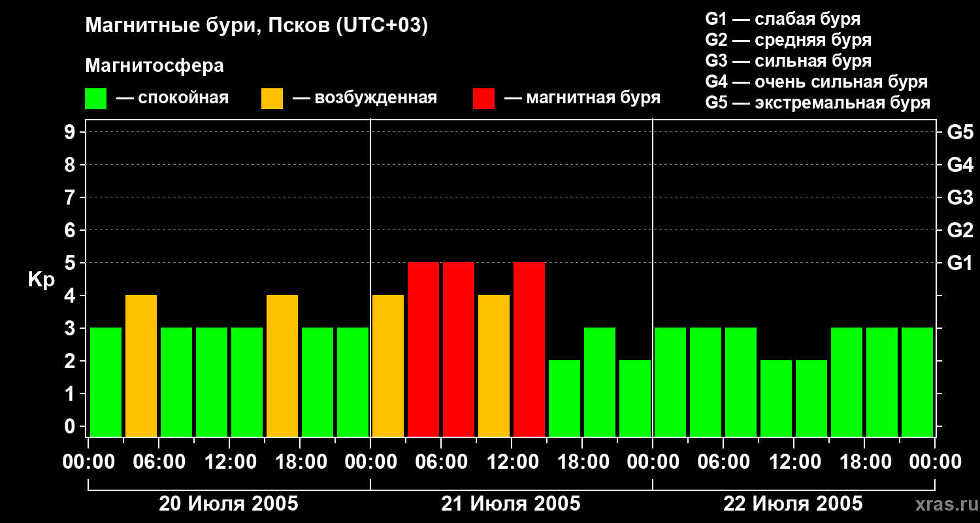The width and height of the screenshot is (980, 523).
Task: Click the line G3 — сильная буря
Action: click(789, 61)
